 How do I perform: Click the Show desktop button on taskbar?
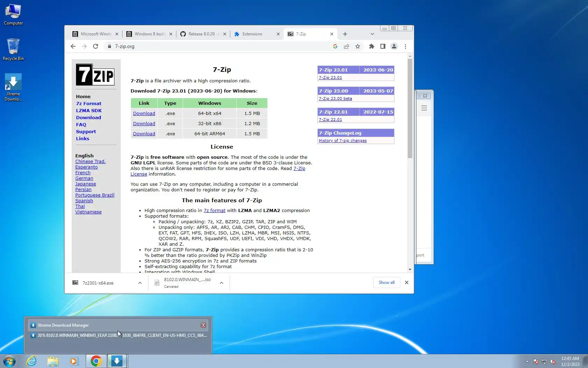pos(585,361)
